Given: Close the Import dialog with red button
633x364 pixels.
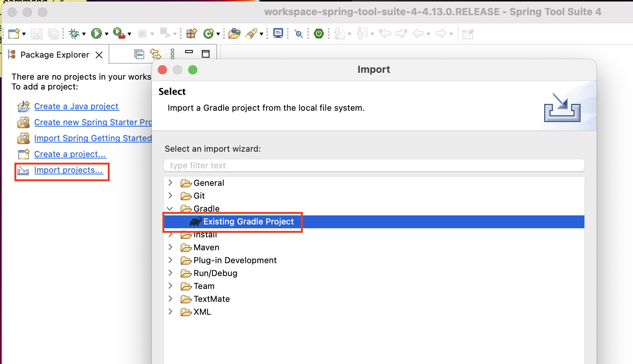Looking at the screenshot, I should (162, 70).
